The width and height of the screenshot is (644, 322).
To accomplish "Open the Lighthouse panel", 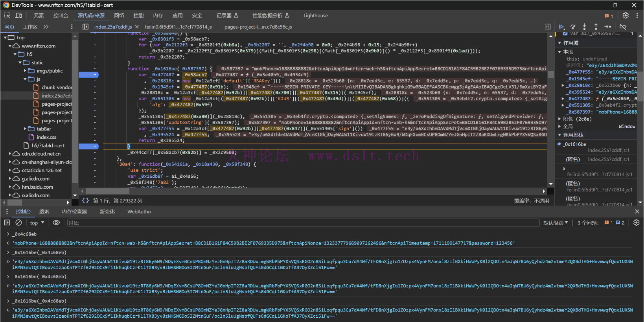I will (x=315, y=15).
